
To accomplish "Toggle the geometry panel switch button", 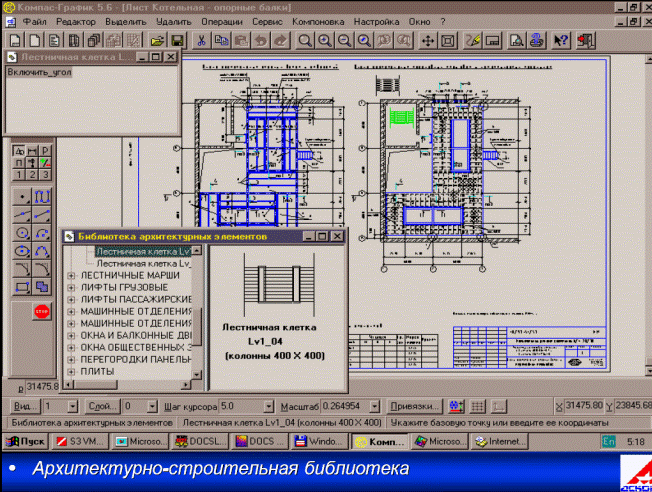I will coord(19,151).
